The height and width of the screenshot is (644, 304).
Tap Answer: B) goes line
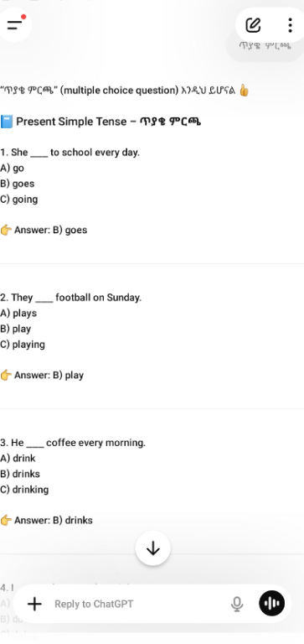[x=44, y=230]
